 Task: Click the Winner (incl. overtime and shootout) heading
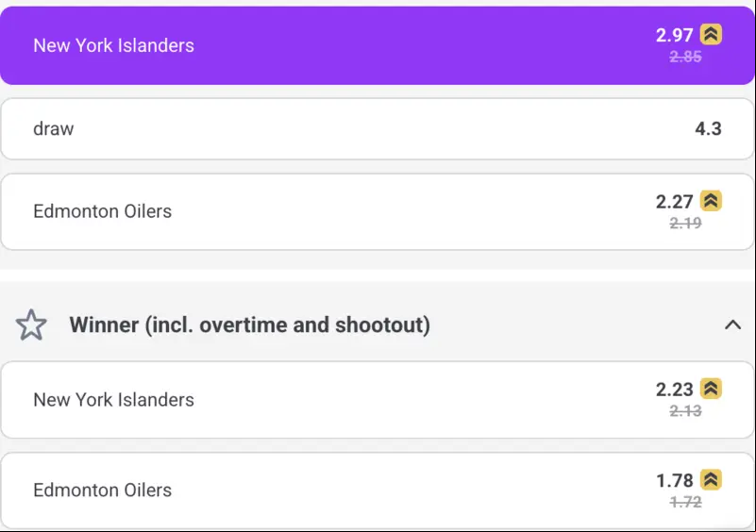(x=250, y=324)
